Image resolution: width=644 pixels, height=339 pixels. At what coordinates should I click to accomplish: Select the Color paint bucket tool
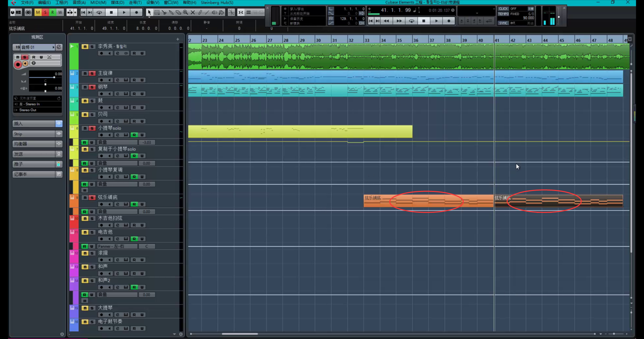222,12
